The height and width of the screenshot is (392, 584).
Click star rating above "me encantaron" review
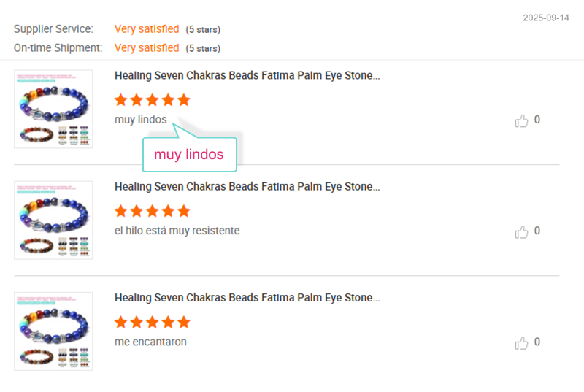click(x=152, y=322)
